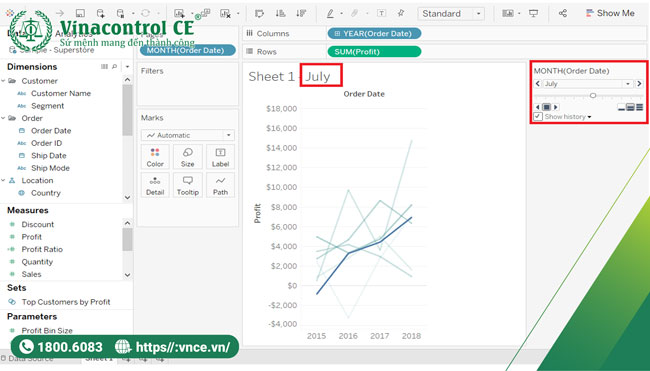Viewport: 650px width, 371px height.
Task: Click the New Worksheet toolbar icon
Action: tap(179, 13)
